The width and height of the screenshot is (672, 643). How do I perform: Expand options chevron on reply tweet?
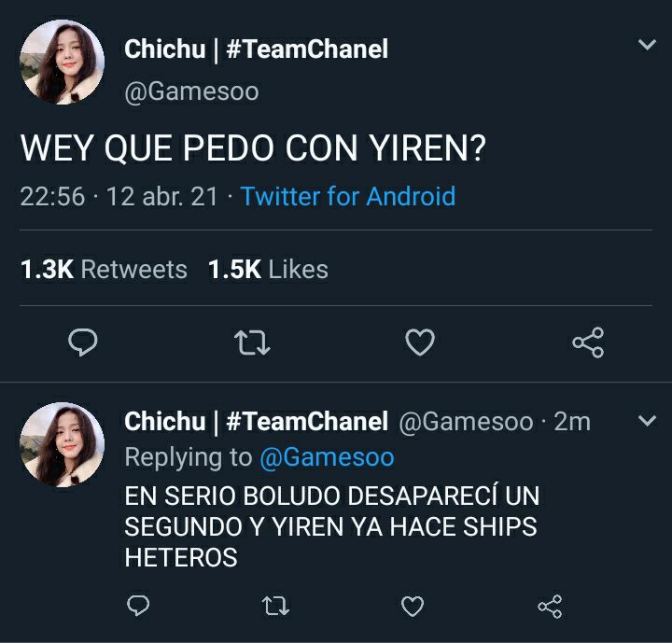coord(647,421)
